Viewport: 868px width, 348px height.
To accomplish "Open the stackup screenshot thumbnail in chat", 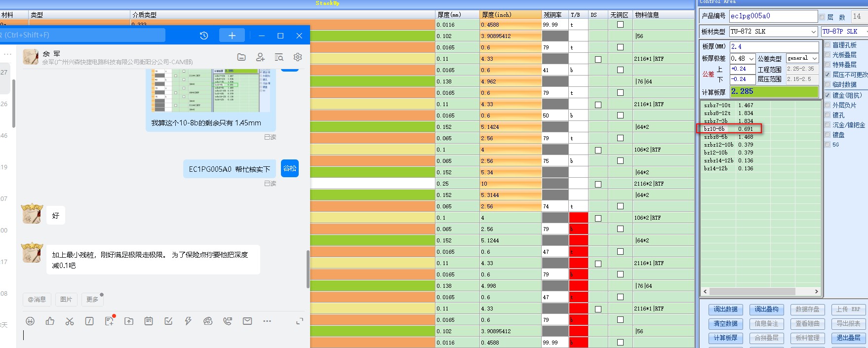I will coord(211,91).
